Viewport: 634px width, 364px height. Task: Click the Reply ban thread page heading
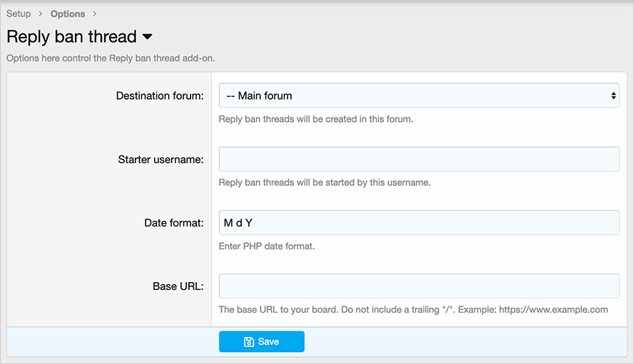(71, 36)
